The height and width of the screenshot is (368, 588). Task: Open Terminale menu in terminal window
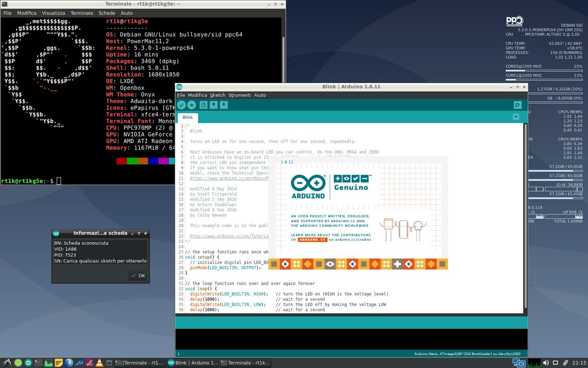click(x=82, y=13)
